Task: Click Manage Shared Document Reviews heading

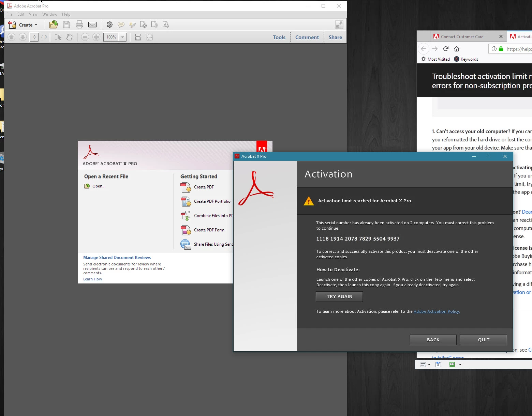Action: pyautogui.click(x=117, y=258)
